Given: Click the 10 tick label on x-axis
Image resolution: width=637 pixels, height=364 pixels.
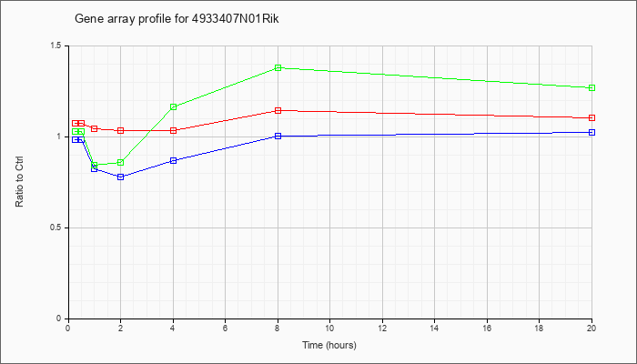Looking at the screenshot, I should point(329,328).
